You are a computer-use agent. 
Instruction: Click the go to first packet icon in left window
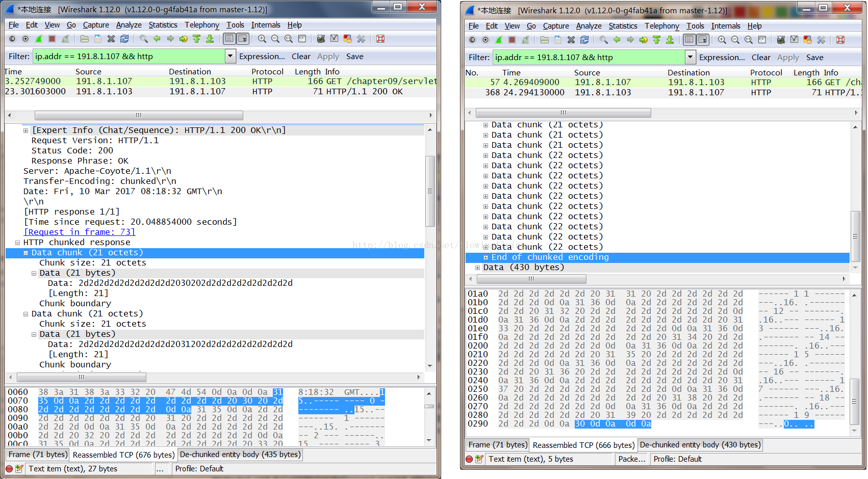click(196, 39)
